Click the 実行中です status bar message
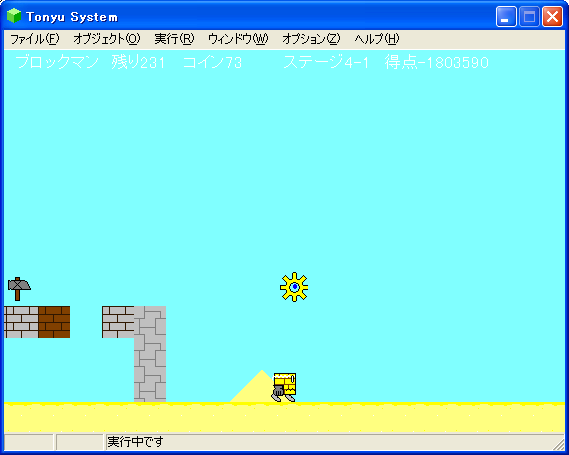The height and width of the screenshot is (455, 569). 135,442
